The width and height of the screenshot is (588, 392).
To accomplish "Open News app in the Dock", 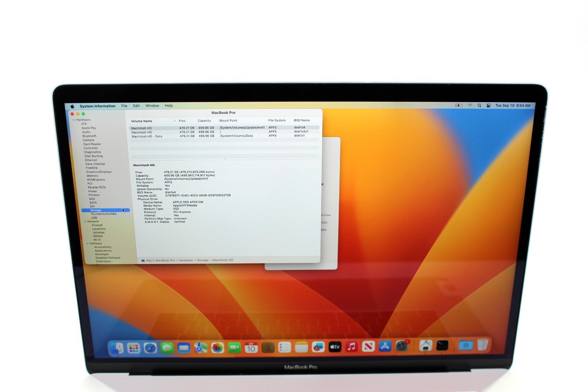I will coord(368,346).
